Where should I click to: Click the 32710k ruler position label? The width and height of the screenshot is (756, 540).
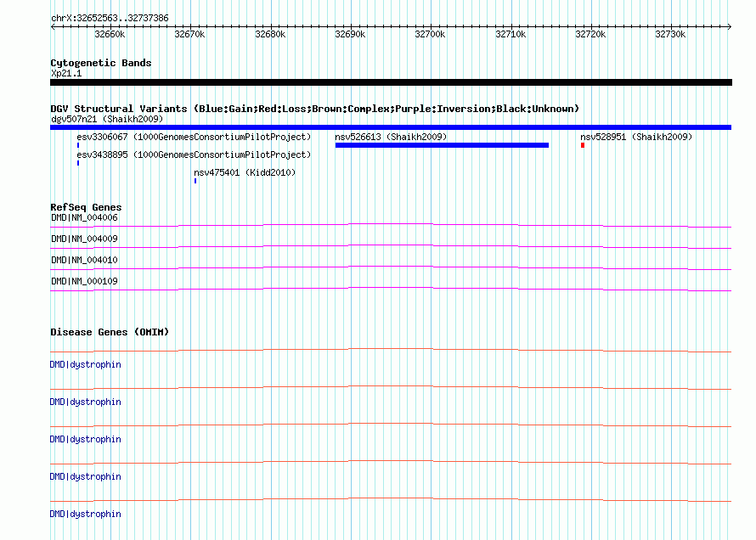[511, 34]
